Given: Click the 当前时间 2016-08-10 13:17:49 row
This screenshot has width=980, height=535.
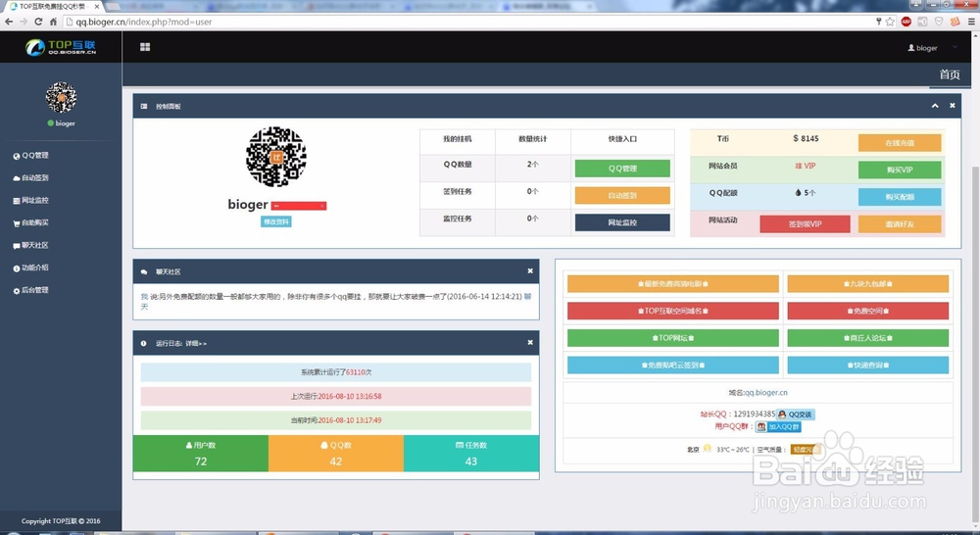Looking at the screenshot, I should pyautogui.click(x=336, y=420).
